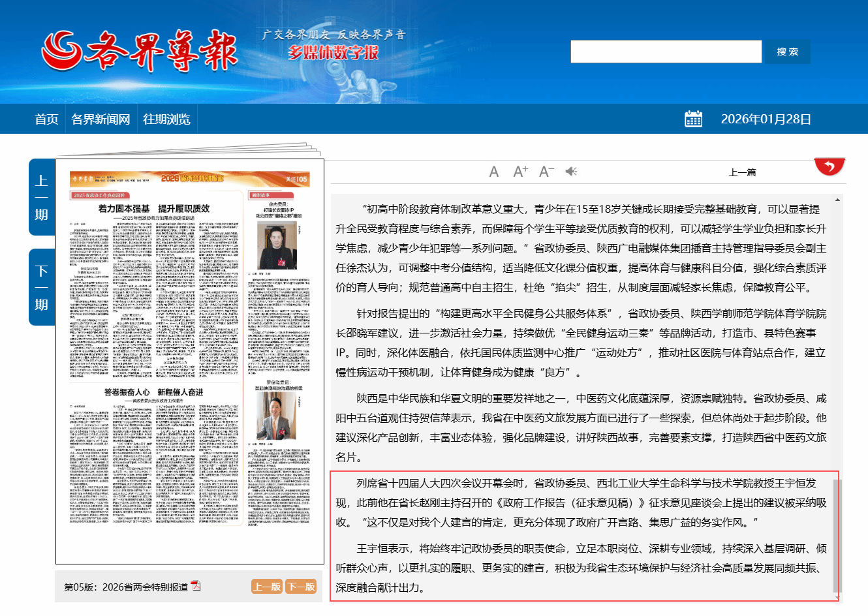Play article audio with the speaker icon

[x=571, y=172]
